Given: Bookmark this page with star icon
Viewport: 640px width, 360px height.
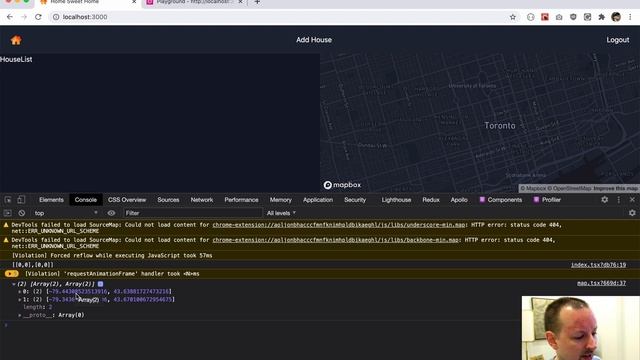Looking at the screenshot, I should pos(513,17).
